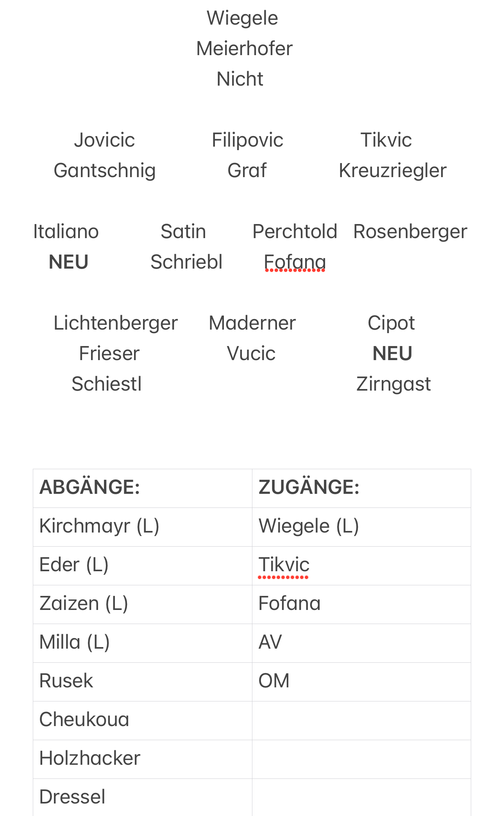Place cursor on Meierhofer text
Image resolution: width=504 pixels, height=816 pixels.
[x=244, y=49]
